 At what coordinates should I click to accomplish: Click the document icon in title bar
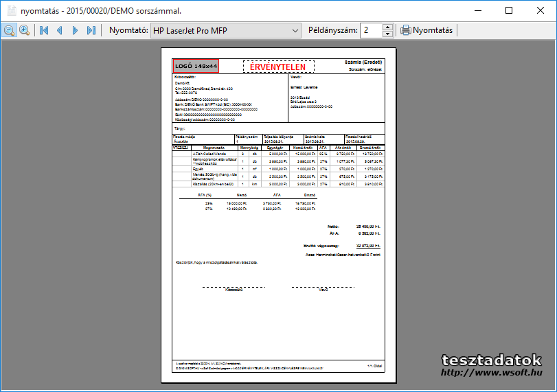click(12, 11)
